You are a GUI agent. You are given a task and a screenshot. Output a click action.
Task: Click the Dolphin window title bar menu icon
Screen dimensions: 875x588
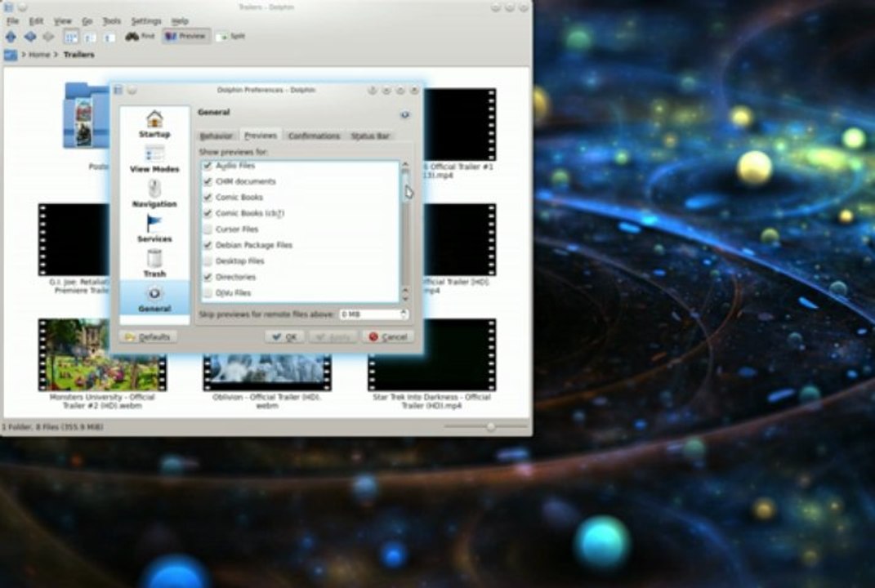pos(8,7)
